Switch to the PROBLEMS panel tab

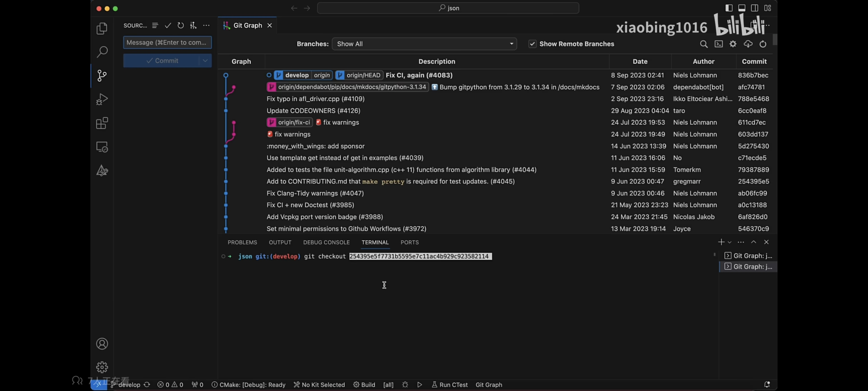tap(242, 242)
